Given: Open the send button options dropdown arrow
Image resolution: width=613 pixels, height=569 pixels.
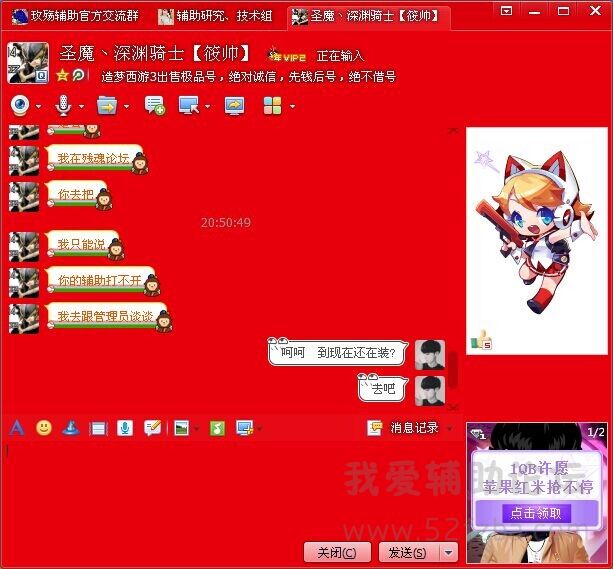Looking at the screenshot, I should click(x=449, y=552).
